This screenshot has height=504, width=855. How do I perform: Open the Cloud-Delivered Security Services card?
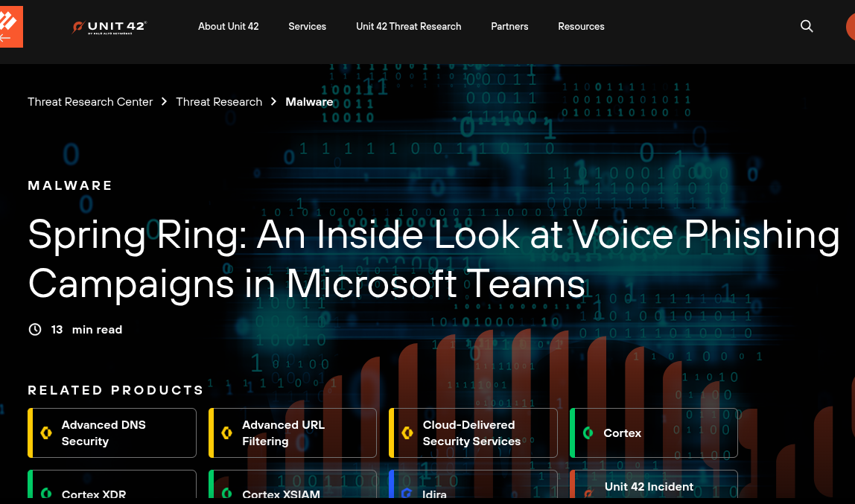click(473, 433)
